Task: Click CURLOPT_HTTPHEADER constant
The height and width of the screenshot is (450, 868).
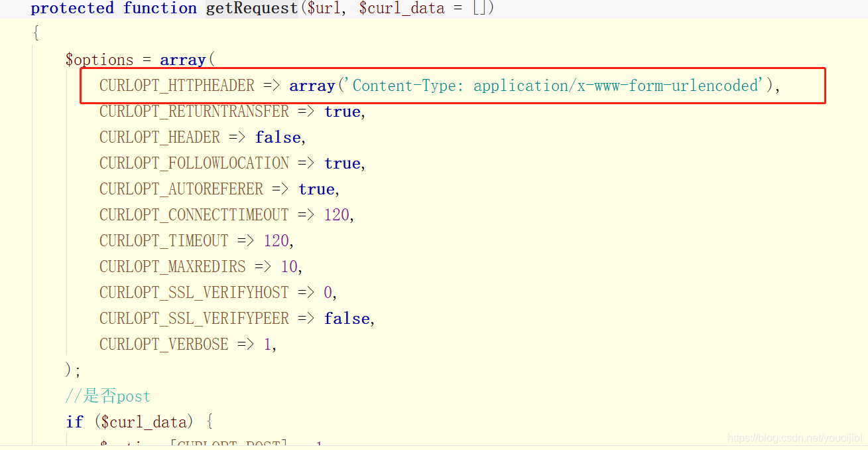Action: (x=177, y=86)
